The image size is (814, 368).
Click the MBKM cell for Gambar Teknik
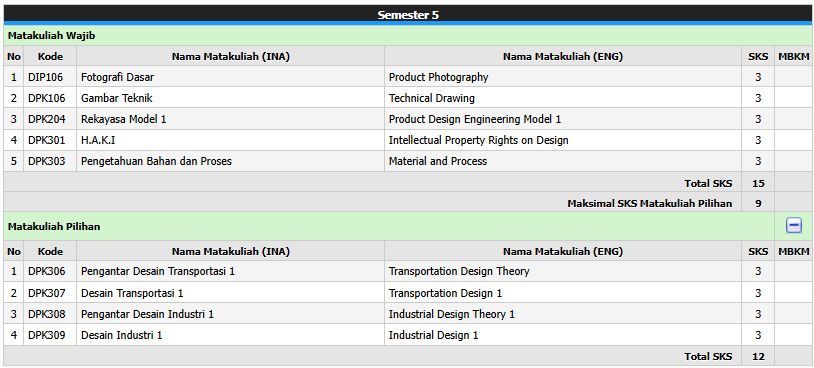[x=793, y=98]
